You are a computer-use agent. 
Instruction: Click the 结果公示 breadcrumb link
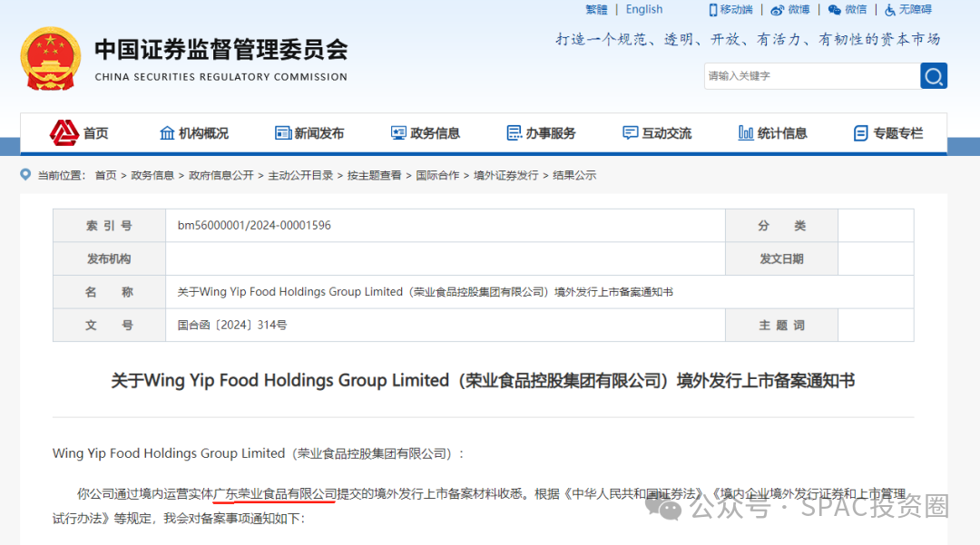coord(574,175)
